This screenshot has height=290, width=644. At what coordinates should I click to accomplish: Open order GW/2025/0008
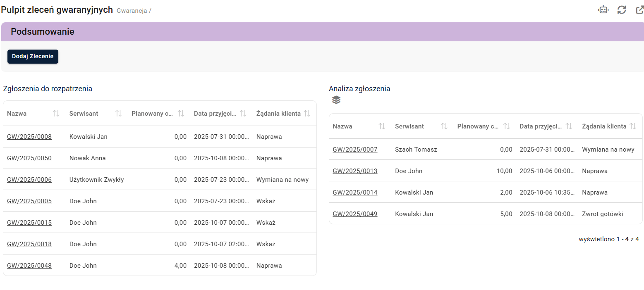click(x=29, y=137)
